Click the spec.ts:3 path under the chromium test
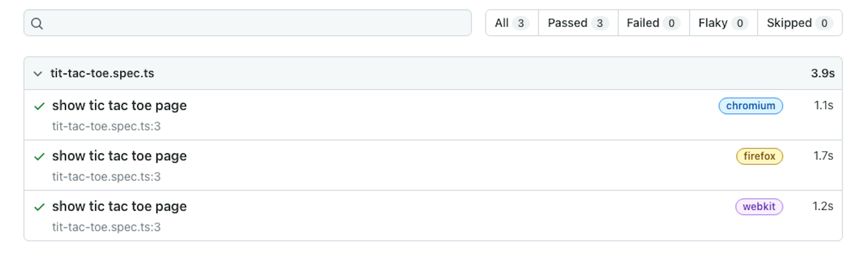Viewport: 868px width, 253px height. 106,126
